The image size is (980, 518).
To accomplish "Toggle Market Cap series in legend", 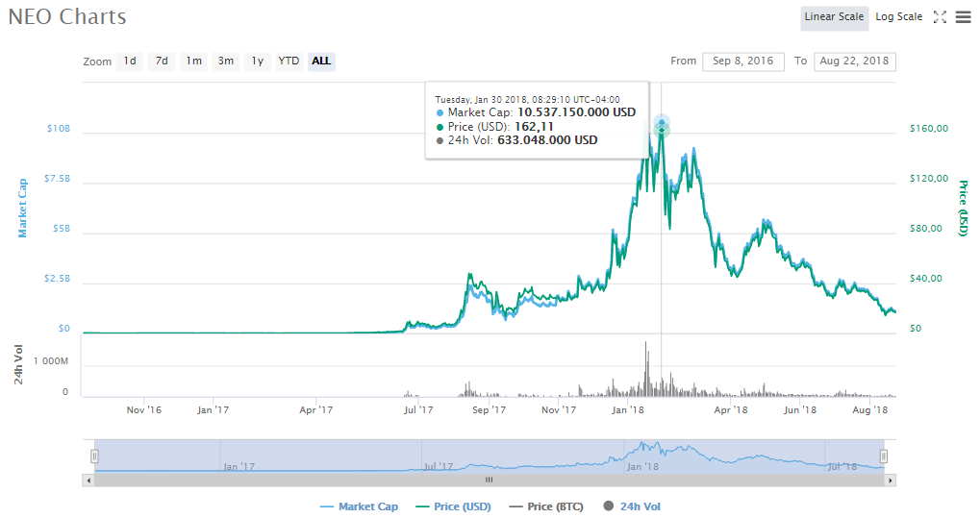I will pos(359,506).
